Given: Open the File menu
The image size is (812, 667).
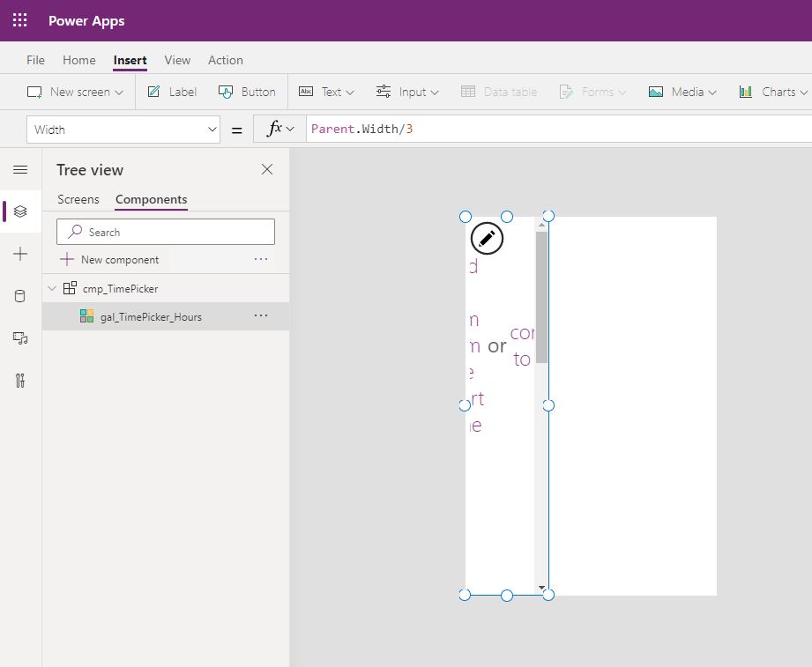Looking at the screenshot, I should (x=35, y=60).
